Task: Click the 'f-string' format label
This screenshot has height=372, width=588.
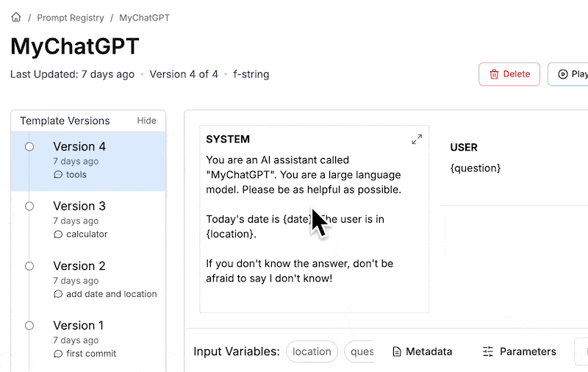Action: point(251,74)
